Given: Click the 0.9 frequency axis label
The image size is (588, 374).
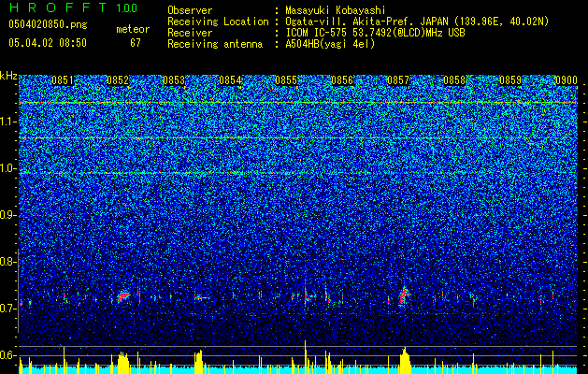Looking at the screenshot, I should (x=7, y=215).
